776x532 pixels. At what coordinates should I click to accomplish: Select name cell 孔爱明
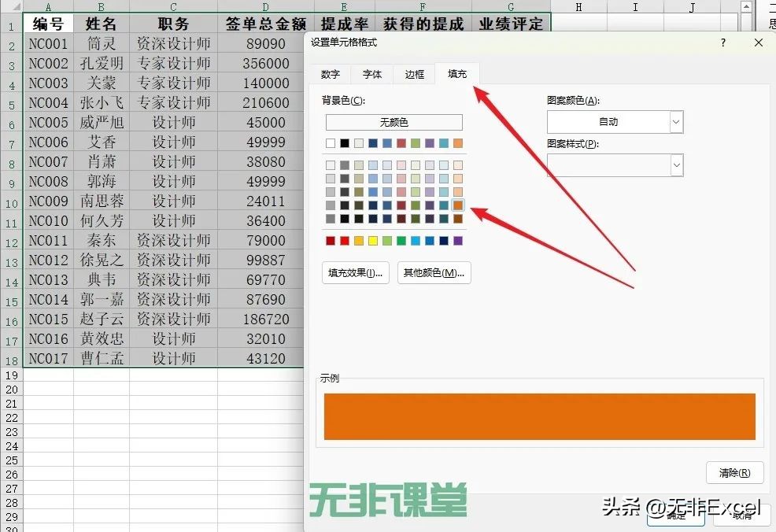tap(101, 63)
